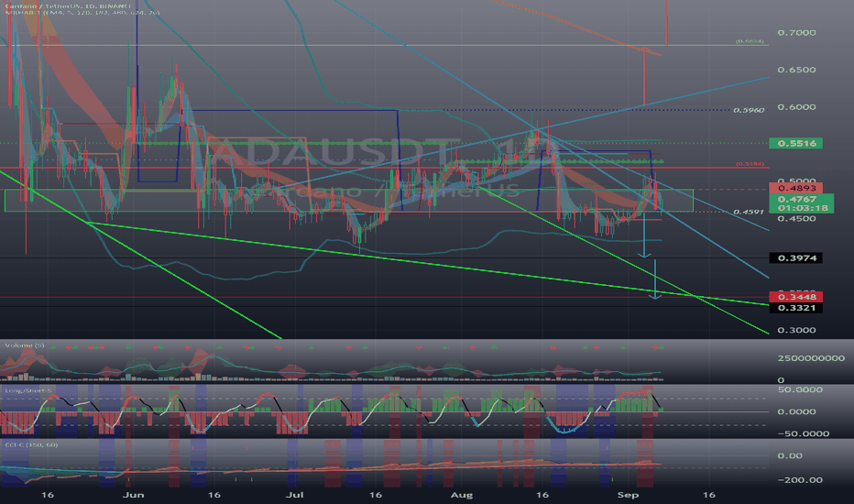Click the Cardano / TetherUS chart title
The image size is (854, 504).
tap(68, 5)
